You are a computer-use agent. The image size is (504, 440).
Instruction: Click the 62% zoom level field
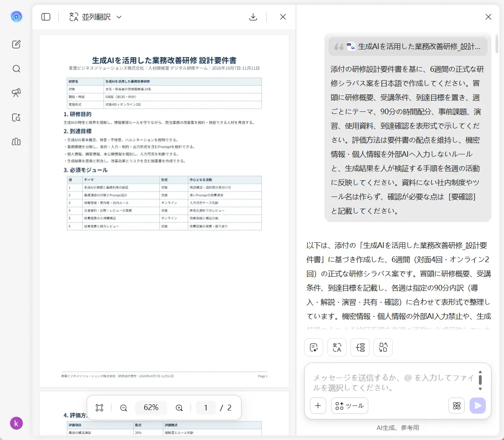point(151,408)
